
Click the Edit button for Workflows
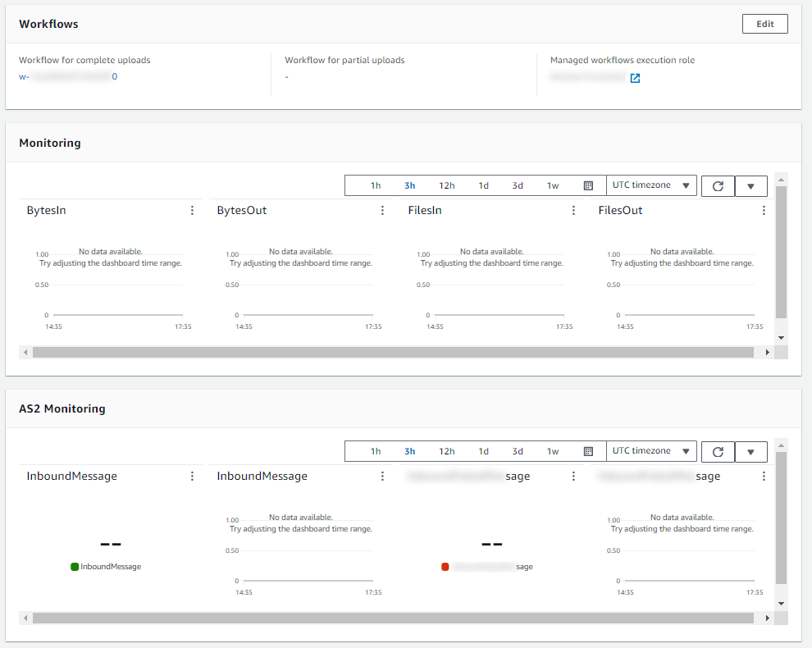coord(764,24)
